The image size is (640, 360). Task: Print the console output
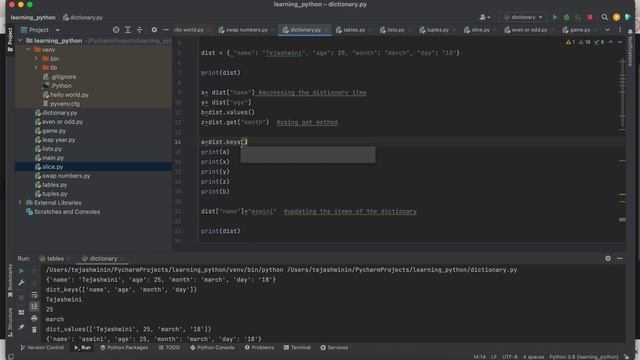tap(34, 318)
